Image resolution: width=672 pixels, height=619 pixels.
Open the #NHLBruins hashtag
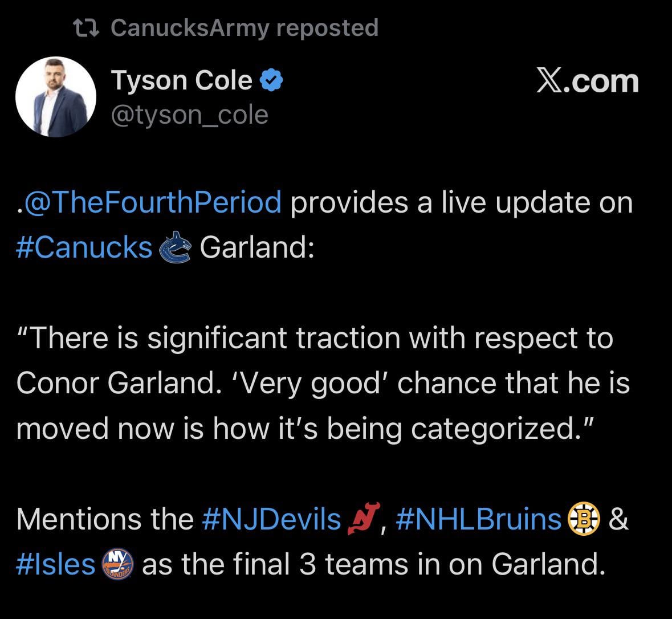478,519
